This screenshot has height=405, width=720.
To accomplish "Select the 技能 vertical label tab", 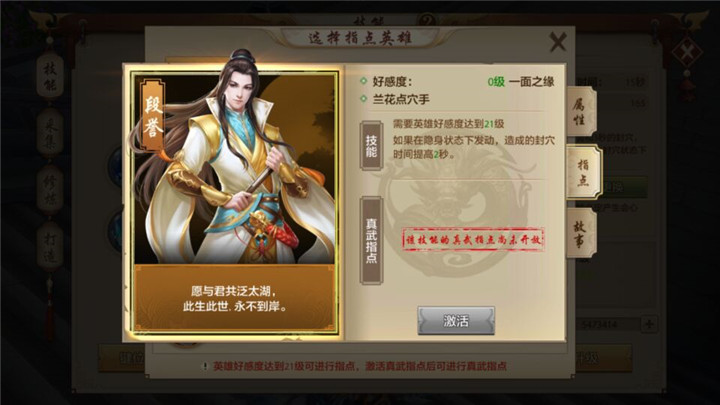I will pyautogui.click(x=371, y=146).
